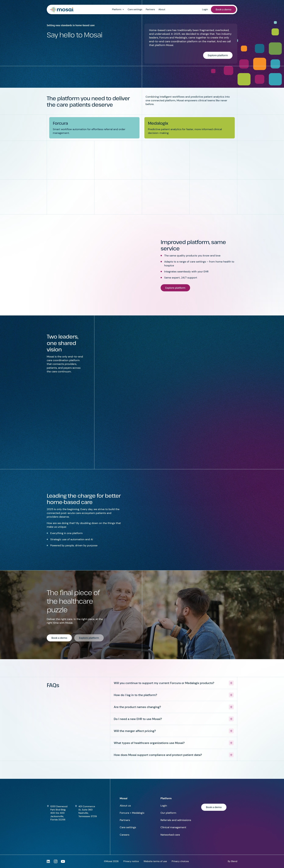Image resolution: width=284 pixels, height=868 pixels.
Task: Open the Forcura product card
Action: tap(94, 128)
